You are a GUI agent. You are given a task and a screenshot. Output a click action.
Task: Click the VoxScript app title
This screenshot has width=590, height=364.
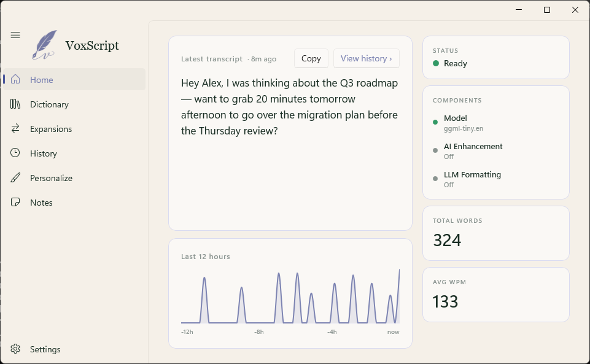coord(92,45)
